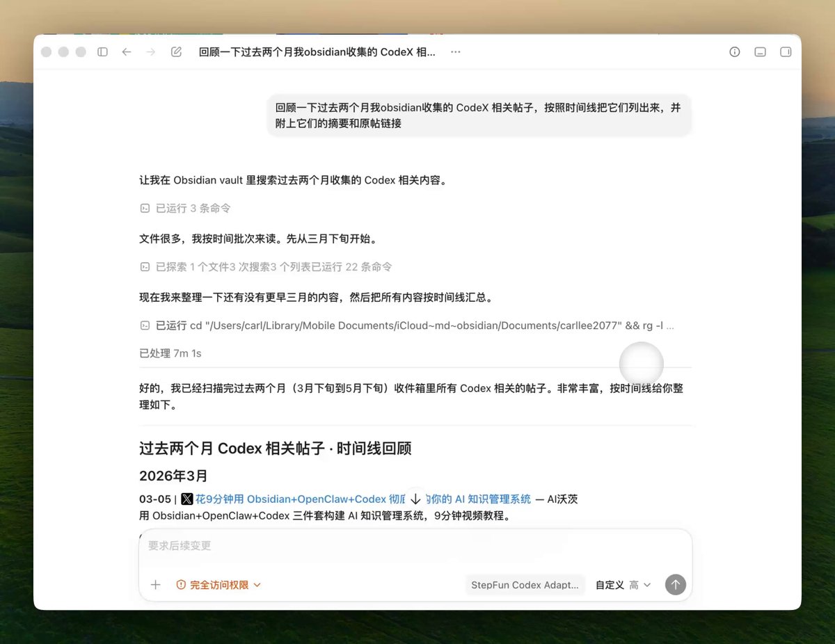The image size is (835, 644).
Task: Toggle the left sidebar panel icon
Action: [x=102, y=52]
